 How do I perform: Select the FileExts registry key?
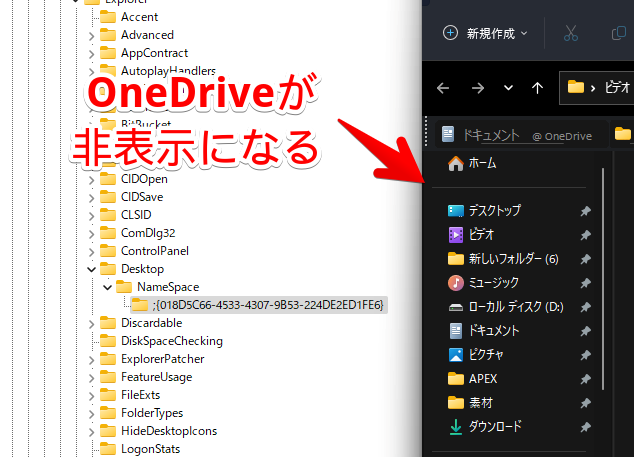coord(140,395)
